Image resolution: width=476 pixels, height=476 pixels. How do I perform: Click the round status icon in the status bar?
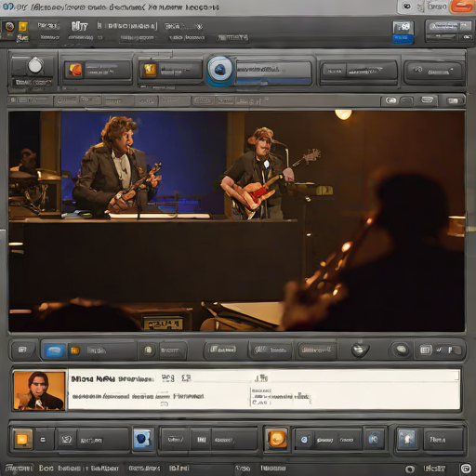click(410, 469)
